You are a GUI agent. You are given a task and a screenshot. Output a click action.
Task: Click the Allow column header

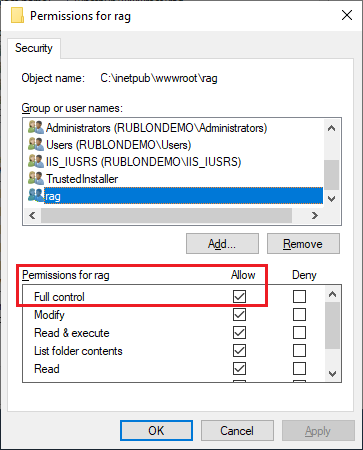coord(243,275)
